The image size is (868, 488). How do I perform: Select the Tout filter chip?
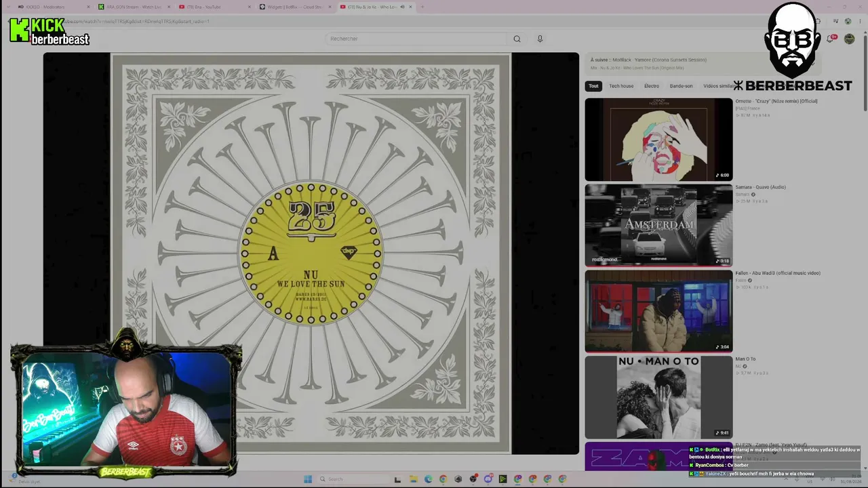coord(593,86)
